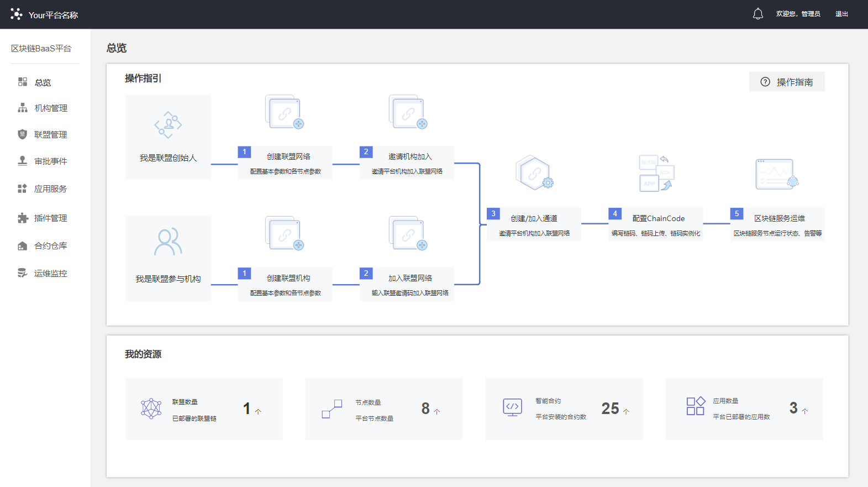Click the 应用数量 squares icon
The width and height of the screenshot is (868, 487).
click(x=696, y=406)
